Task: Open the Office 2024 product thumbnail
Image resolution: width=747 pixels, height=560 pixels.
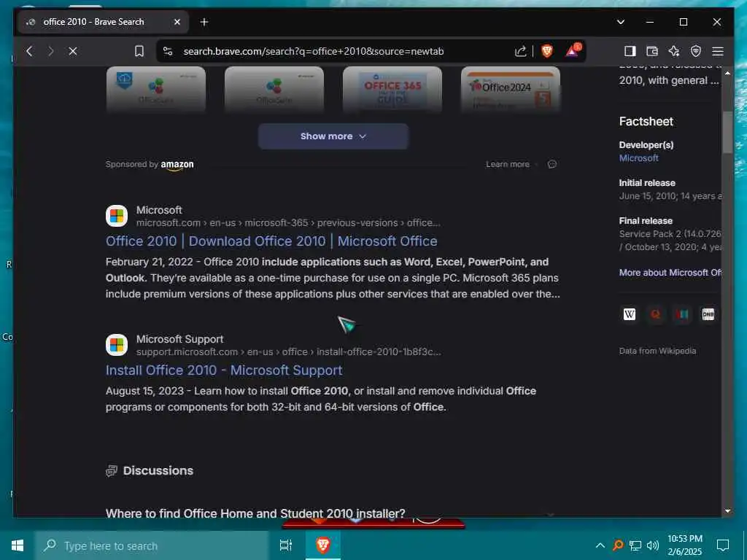Action: click(510, 90)
